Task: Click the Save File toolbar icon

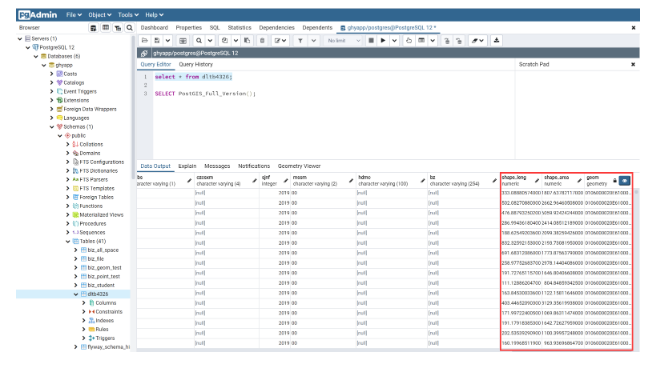Action: (x=157, y=41)
